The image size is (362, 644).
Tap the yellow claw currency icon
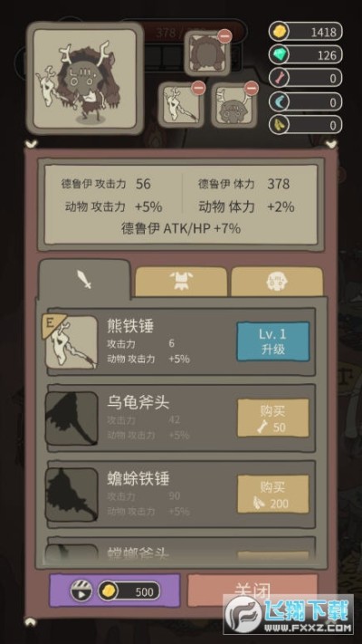[280, 124]
